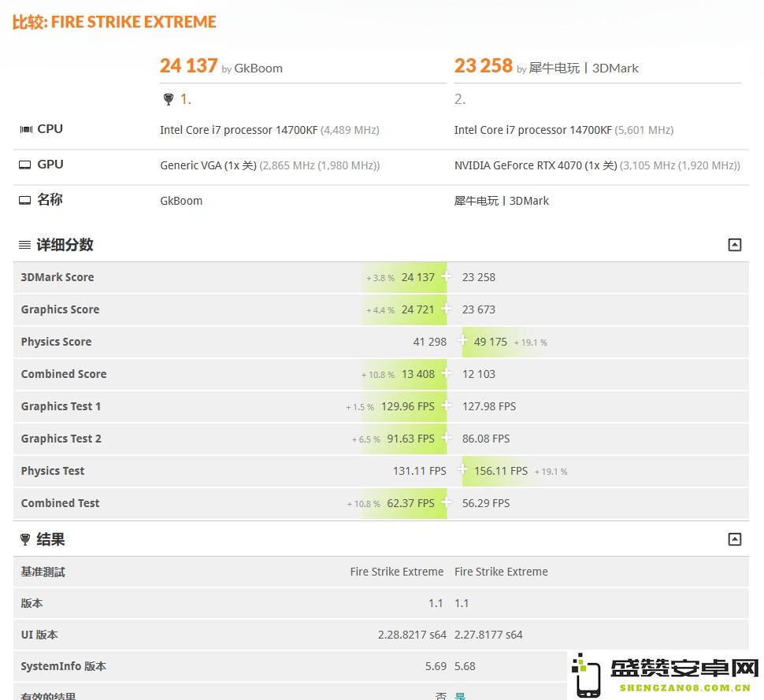Click the Combined Score row label
The height and width of the screenshot is (700, 764).
64,374
